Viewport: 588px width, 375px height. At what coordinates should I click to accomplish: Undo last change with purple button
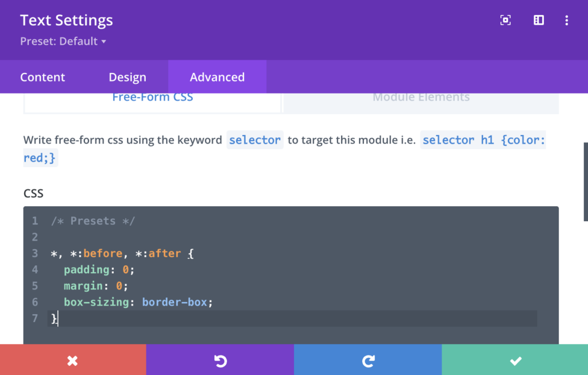coord(220,360)
